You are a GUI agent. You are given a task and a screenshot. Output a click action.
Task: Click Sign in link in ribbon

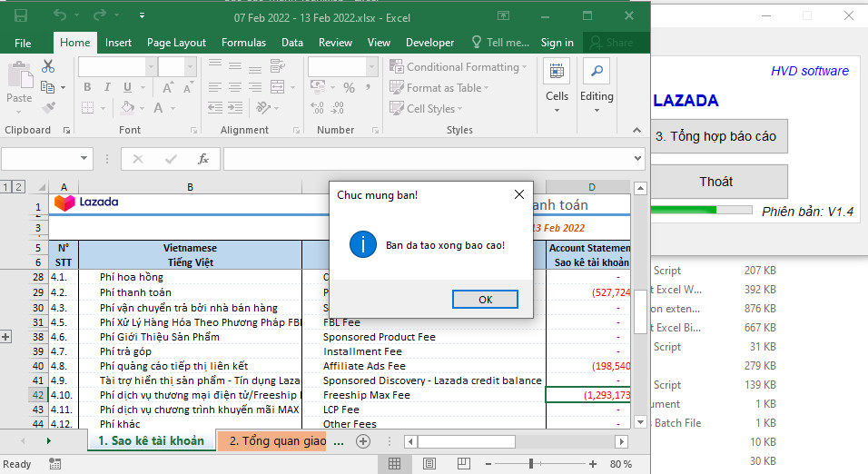pyautogui.click(x=557, y=43)
